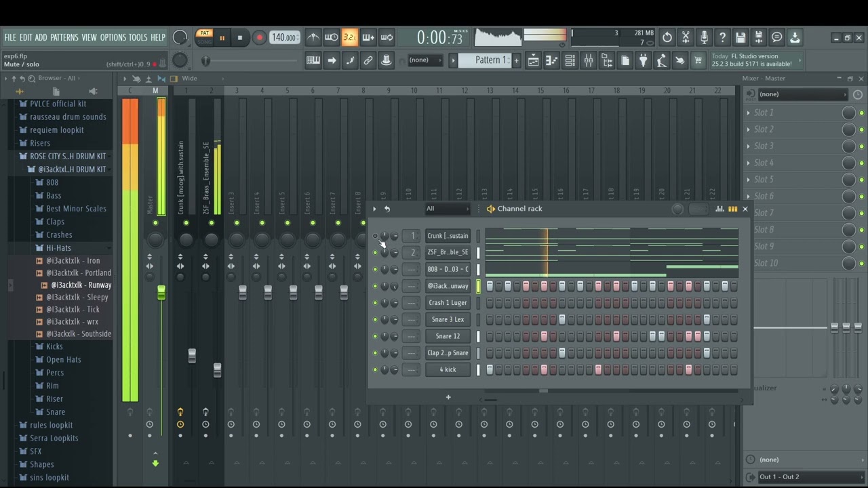Mute the Crunk channel in Channel rack

pyautogui.click(x=375, y=236)
